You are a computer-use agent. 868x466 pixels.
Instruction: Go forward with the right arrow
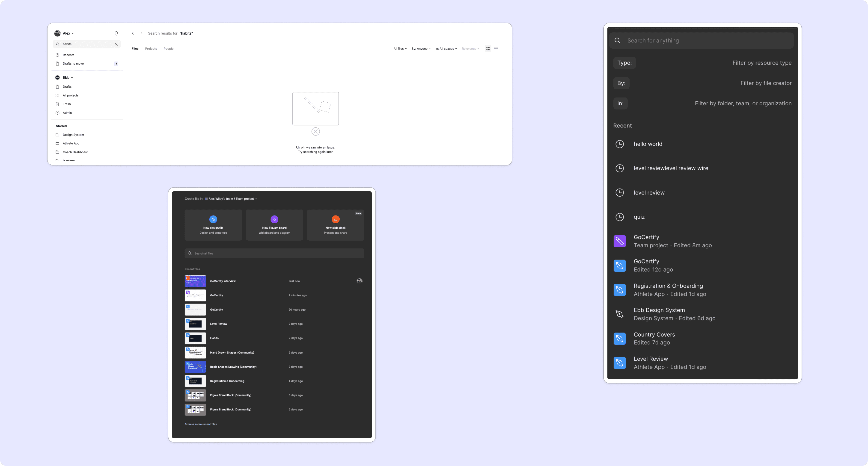[142, 33]
